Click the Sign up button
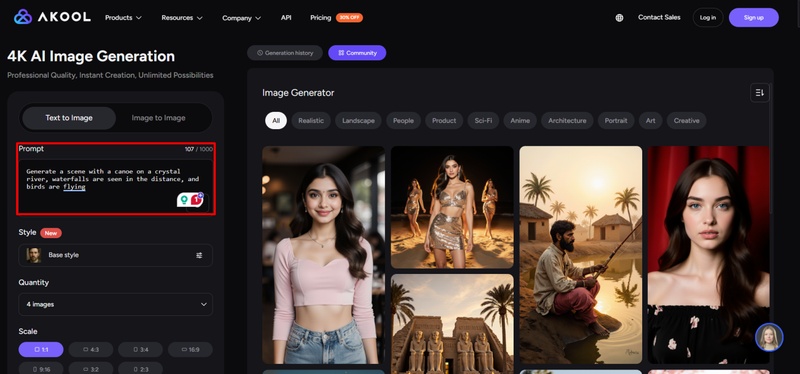The height and width of the screenshot is (374, 800). click(x=754, y=18)
